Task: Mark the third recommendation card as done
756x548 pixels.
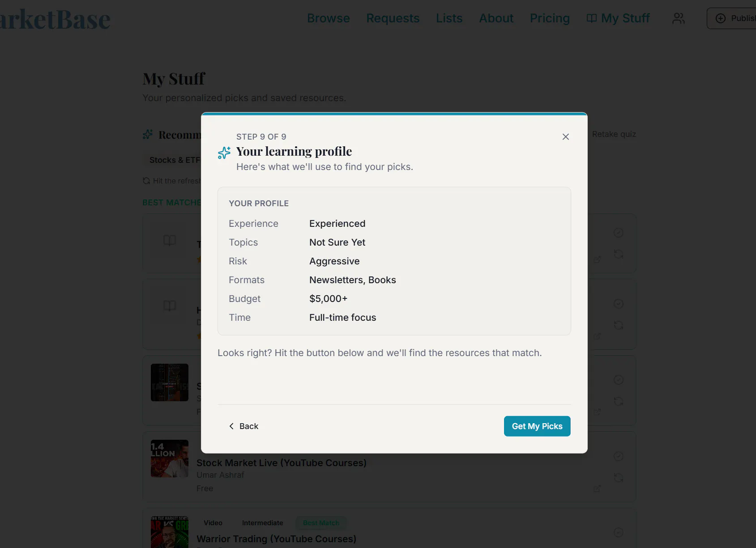Action: (619, 380)
